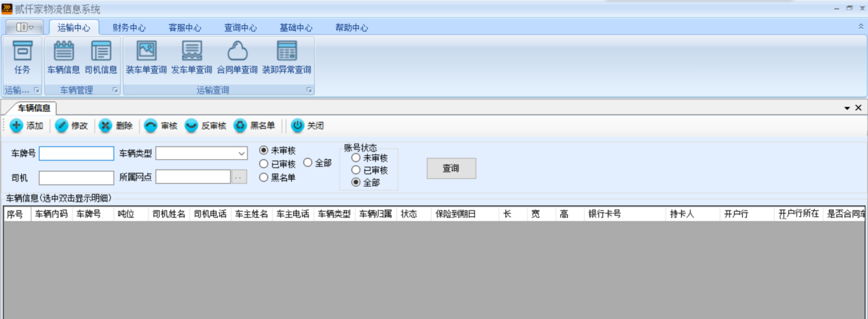Screen dimensions: 868x319
Task: Click the 车辆信息 ribbon icon
Action: [64, 58]
